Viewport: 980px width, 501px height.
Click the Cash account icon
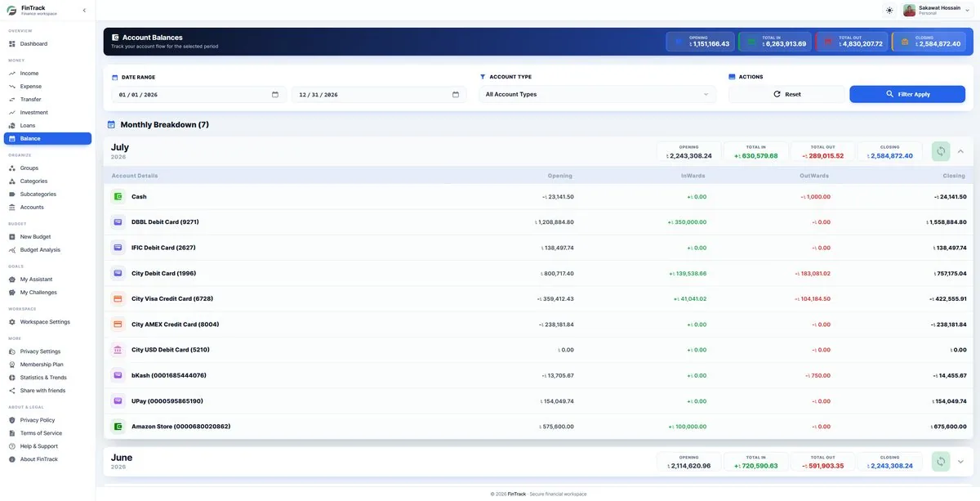(118, 197)
